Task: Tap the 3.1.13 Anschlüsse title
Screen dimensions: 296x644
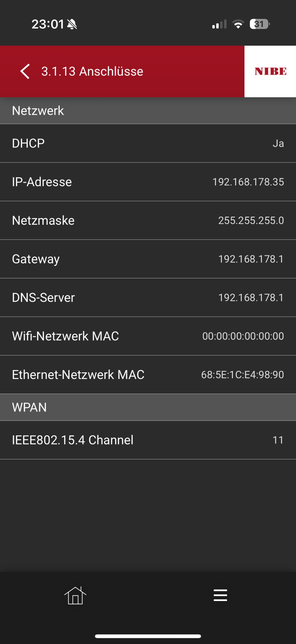Action: pyautogui.click(x=92, y=72)
